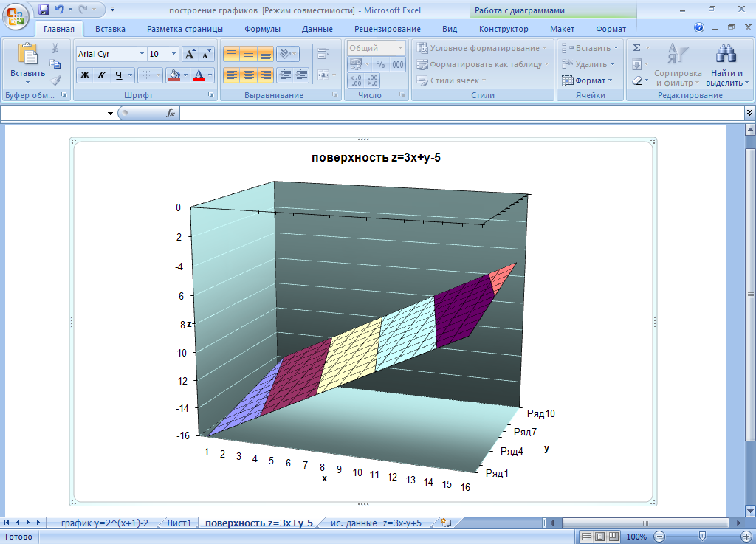This screenshot has width=756, height=544.
Task: Click Вставить cells button
Action: point(590,48)
